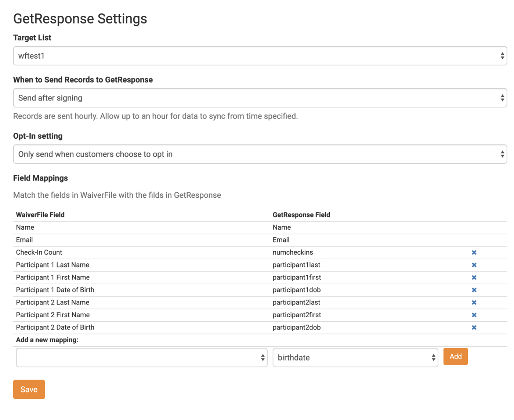
Task: Click the GetResponse Field column header
Action: click(x=301, y=215)
